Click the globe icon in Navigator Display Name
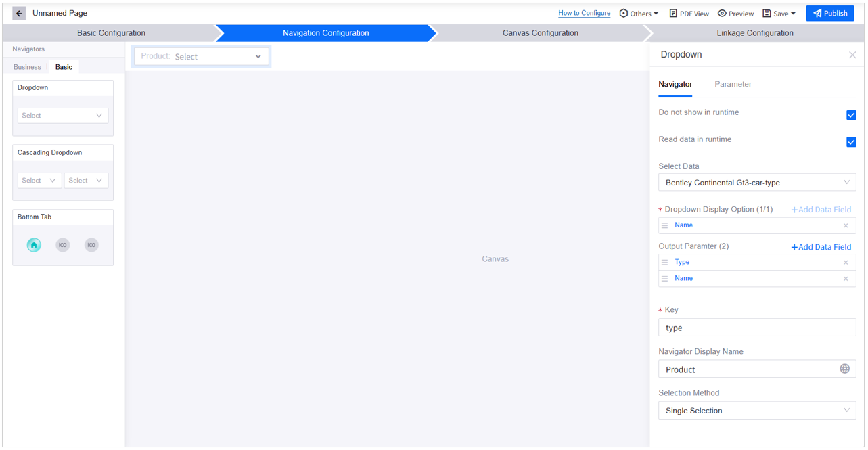The image size is (868, 450). [844, 369]
